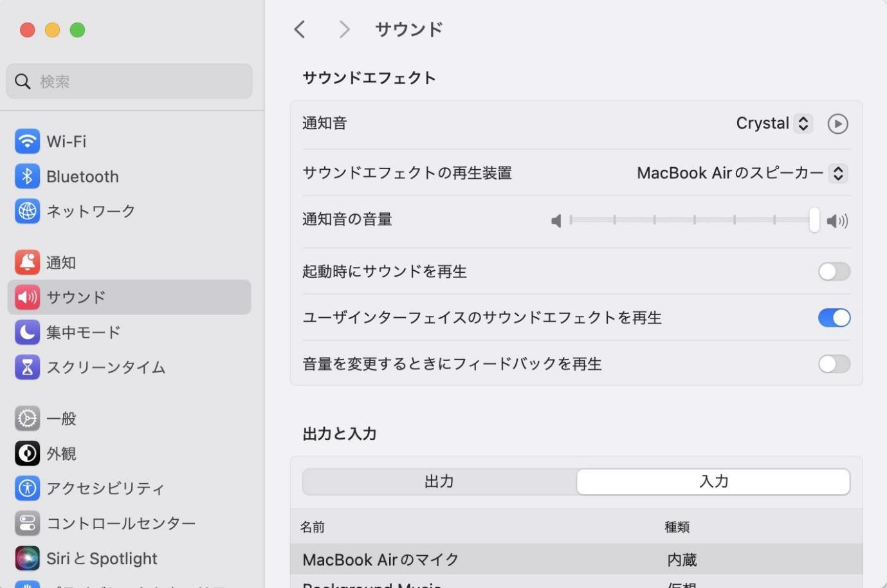Click the 集中モード label in sidebar
The height and width of the screenshot is (588, 887).
[x=84, y=333]
